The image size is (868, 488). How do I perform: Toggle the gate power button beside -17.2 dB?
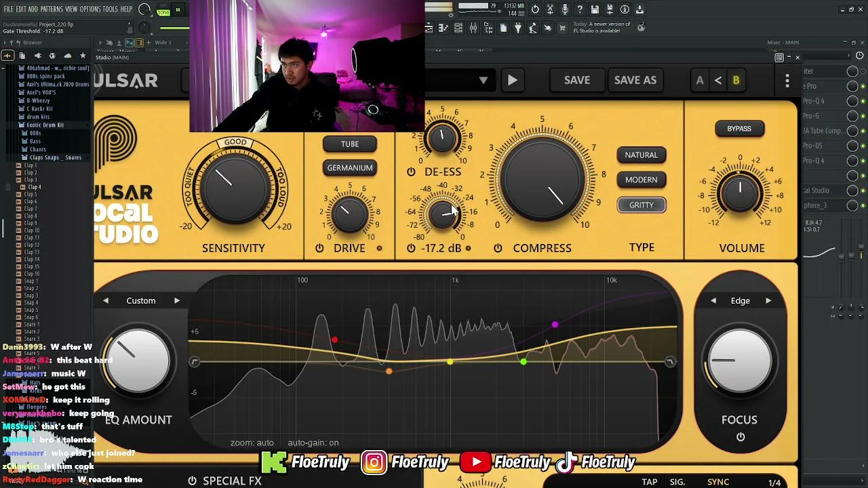(411, 248)
